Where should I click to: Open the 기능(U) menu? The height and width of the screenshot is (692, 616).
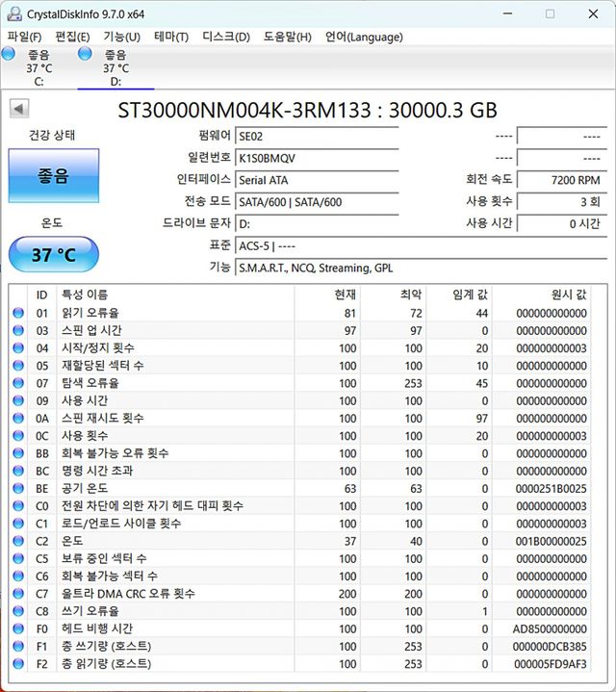coord(121,37)
